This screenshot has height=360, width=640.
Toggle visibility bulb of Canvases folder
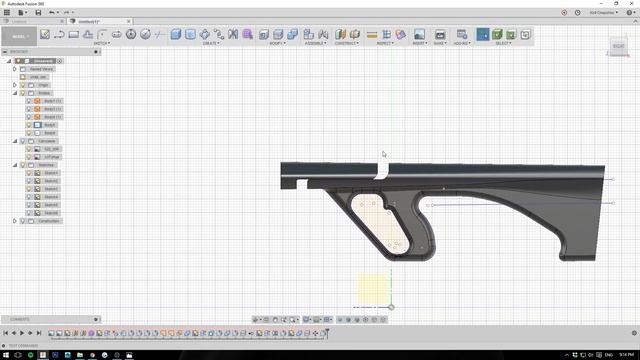[23, 141]
